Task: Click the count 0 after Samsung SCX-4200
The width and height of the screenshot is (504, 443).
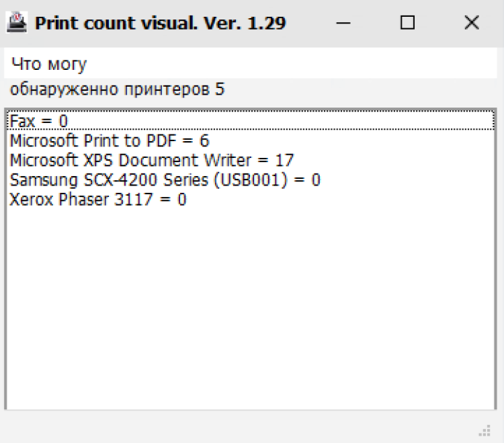Action: (x=316, y=179)
